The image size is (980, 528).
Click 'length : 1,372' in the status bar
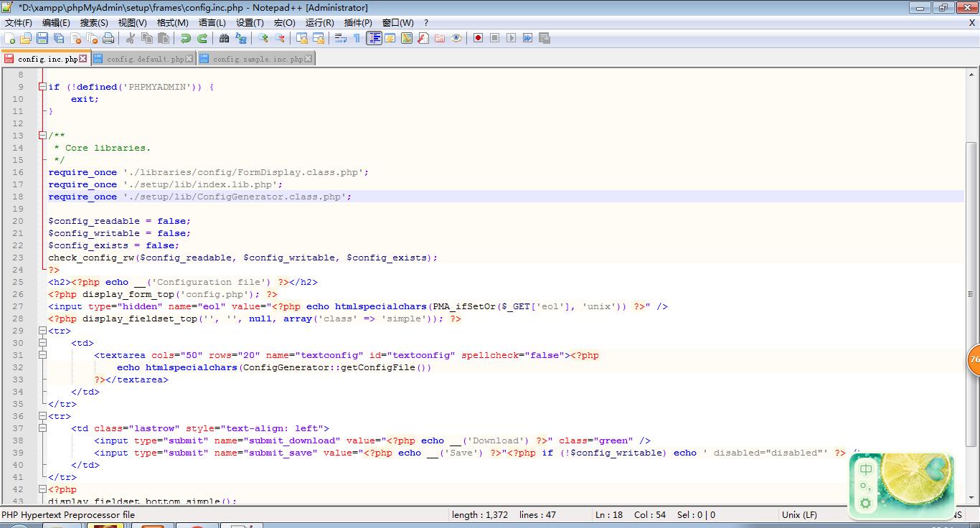[480, 514]
